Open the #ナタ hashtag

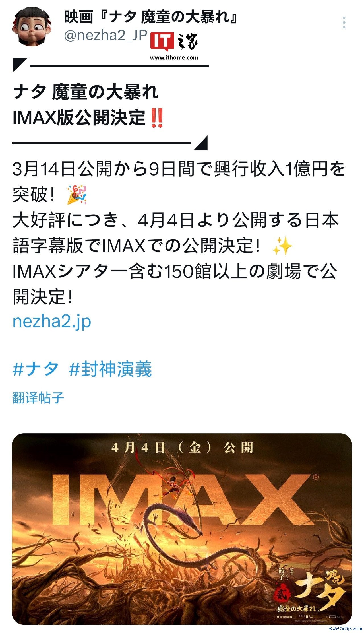[x=36, y=369]
